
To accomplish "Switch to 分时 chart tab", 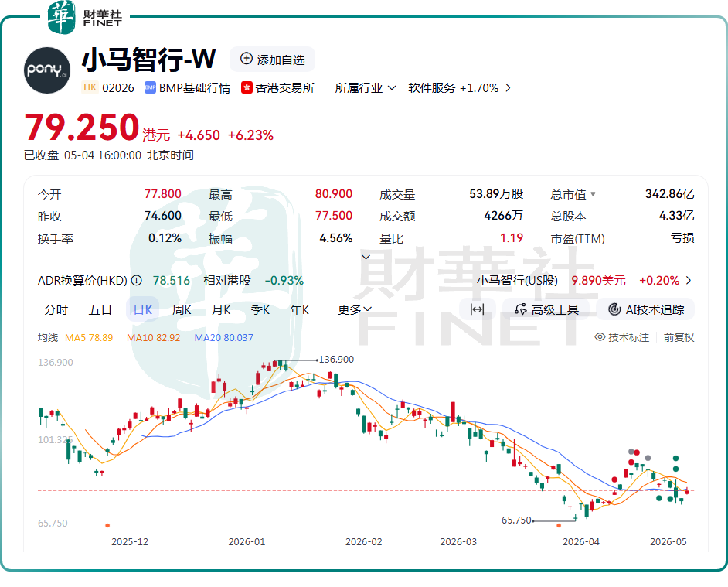I will click(x=56, y=309).
